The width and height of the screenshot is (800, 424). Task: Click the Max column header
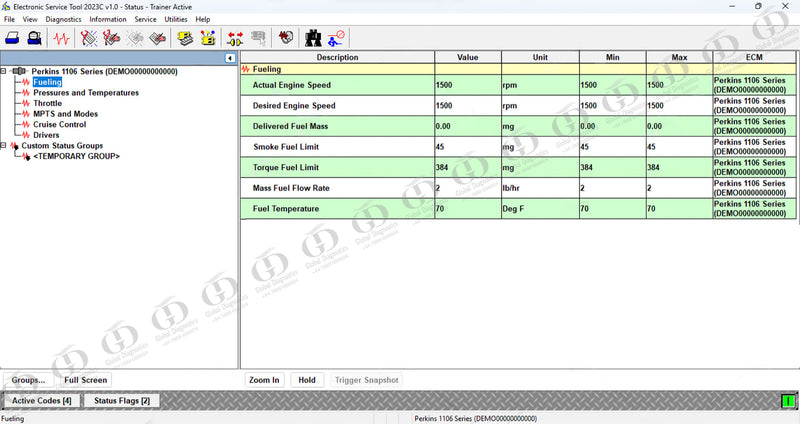click(679, 57)
